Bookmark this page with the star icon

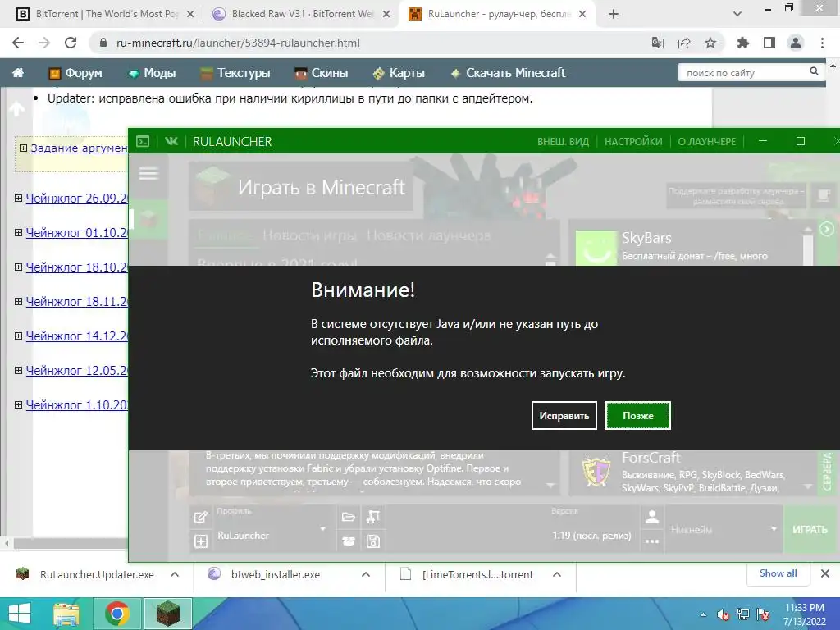(x=710, y=43)
